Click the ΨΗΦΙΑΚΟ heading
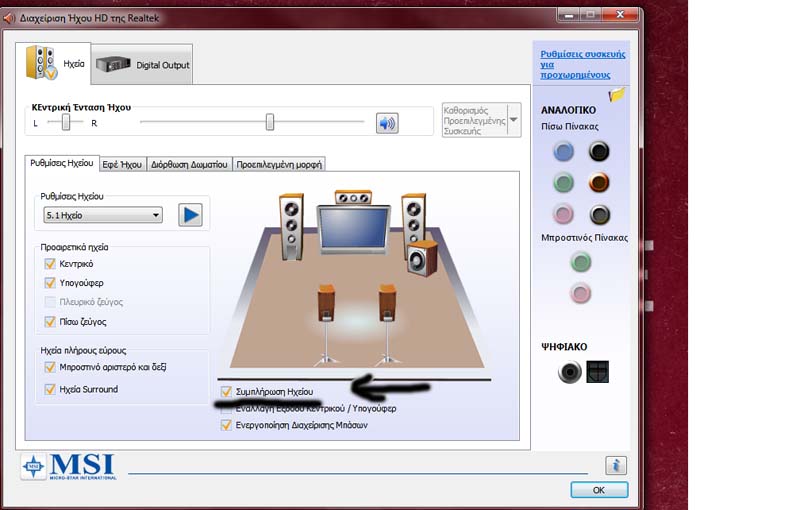The width and height of the screenshot is (800, 510). click(564, 347)
